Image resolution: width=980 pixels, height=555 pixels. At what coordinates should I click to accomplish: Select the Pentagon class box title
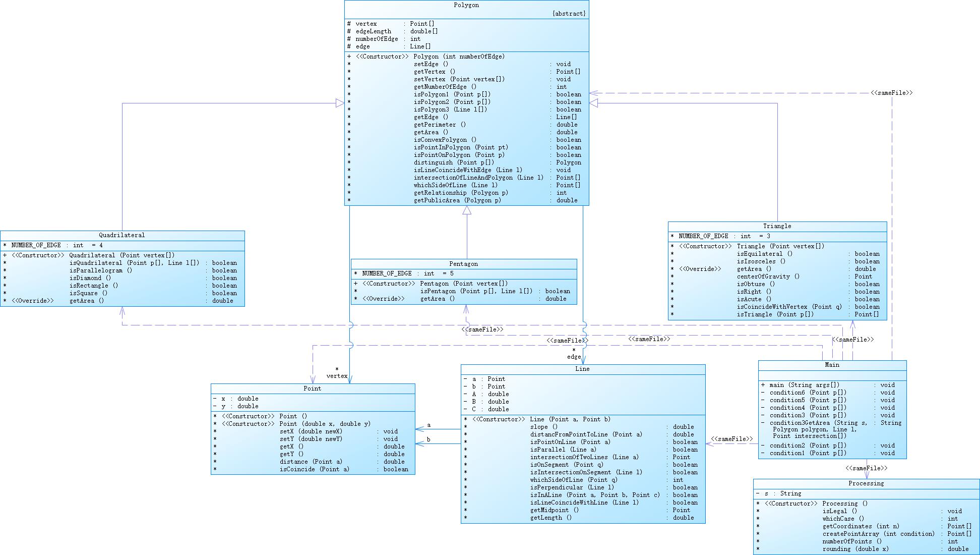[x=463, y=264]
